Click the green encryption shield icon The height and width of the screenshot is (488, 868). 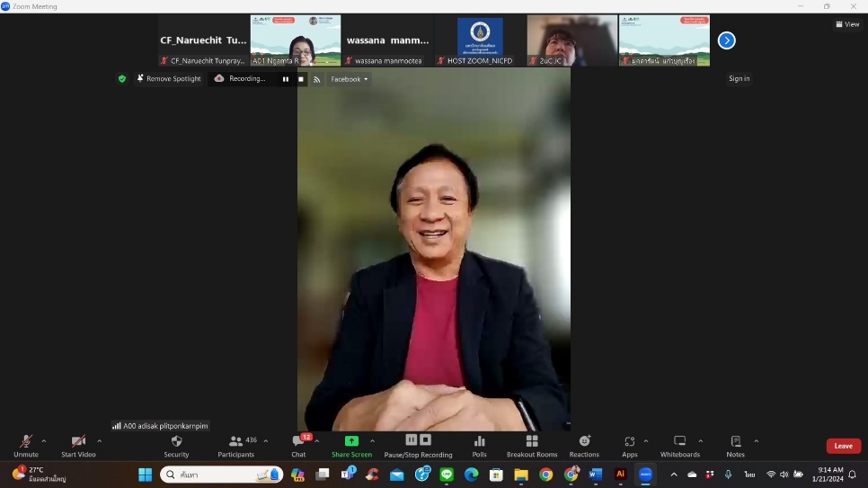click(122, 79)
